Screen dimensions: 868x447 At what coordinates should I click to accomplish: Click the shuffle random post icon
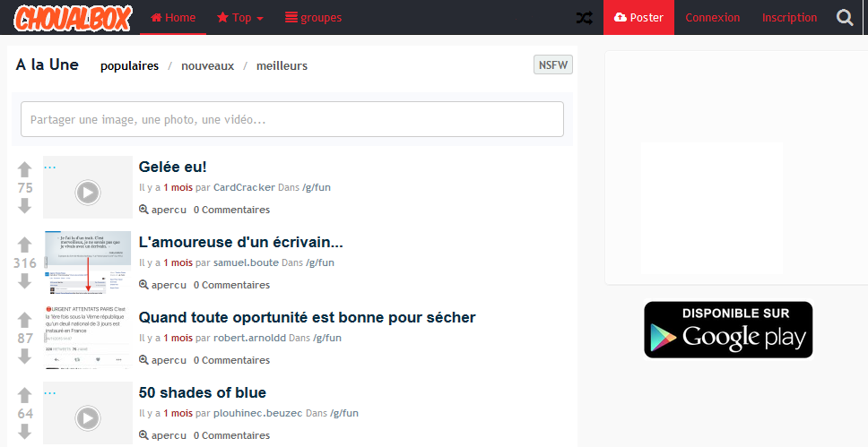tap(584, 18)
